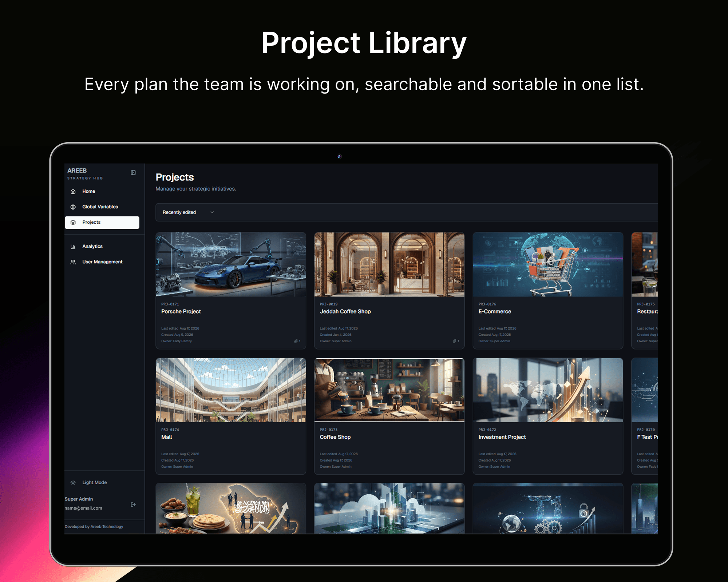The width and height of the screenshot is (728, 582).
Task: Expand sort options with the chevron arrow
Action: point(212,212)
